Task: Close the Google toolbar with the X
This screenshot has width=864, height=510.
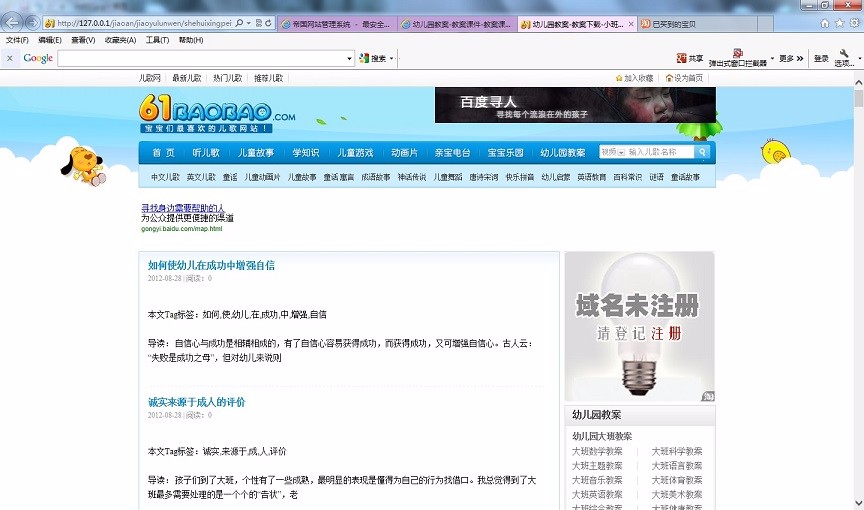Action: click(x=9, y=58)
